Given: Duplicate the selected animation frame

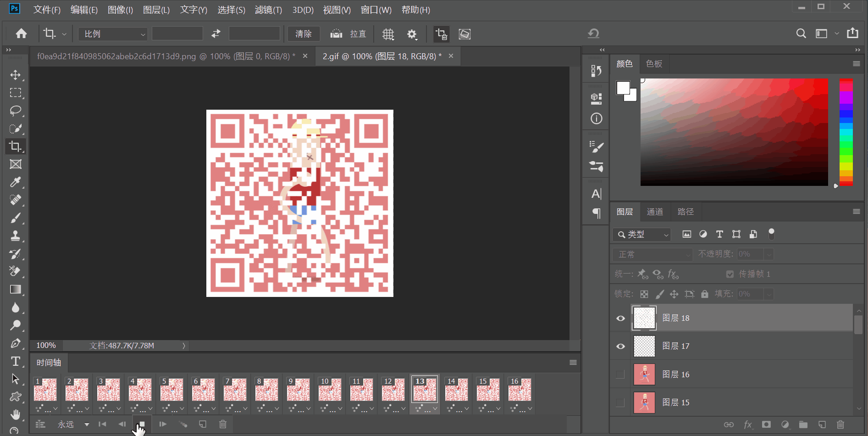Looking at the screenshot, I should click(x=203, y=425).
